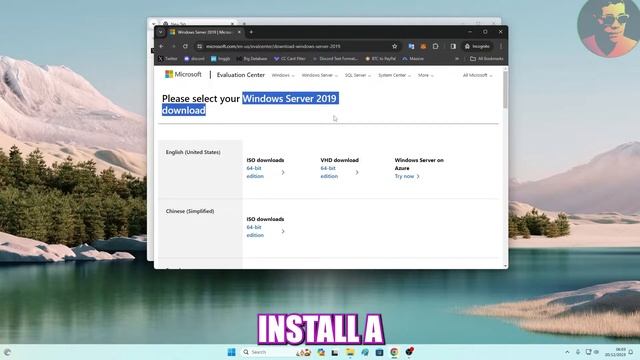Open the discord bookmark
Screen dimensions: 640x360
194,59
